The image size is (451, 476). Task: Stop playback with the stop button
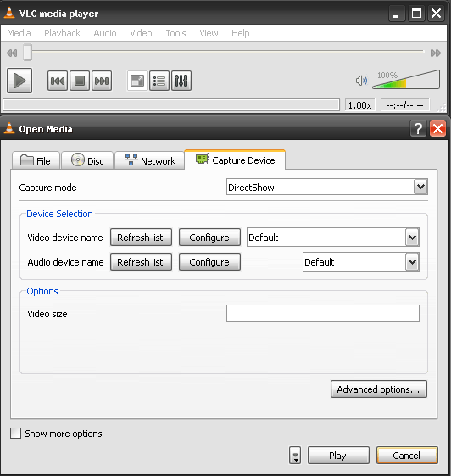pos(80,81)
